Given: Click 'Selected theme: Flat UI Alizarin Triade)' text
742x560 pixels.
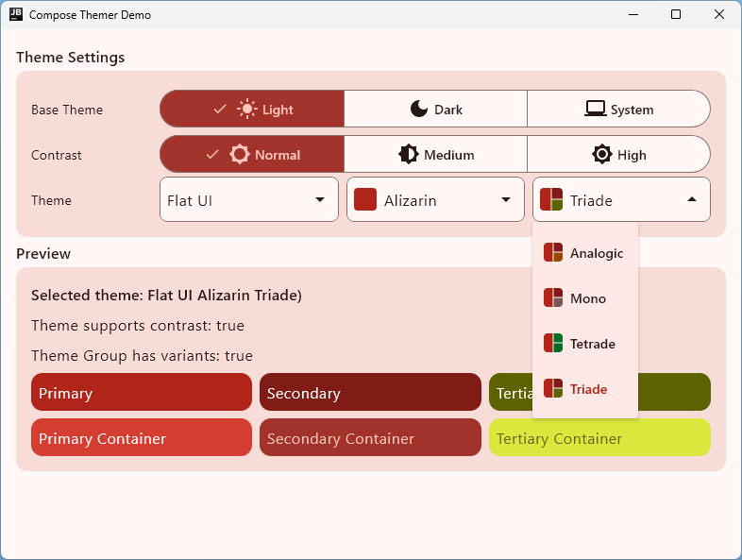Looking at the screenshot, I should tap(166, 296).
